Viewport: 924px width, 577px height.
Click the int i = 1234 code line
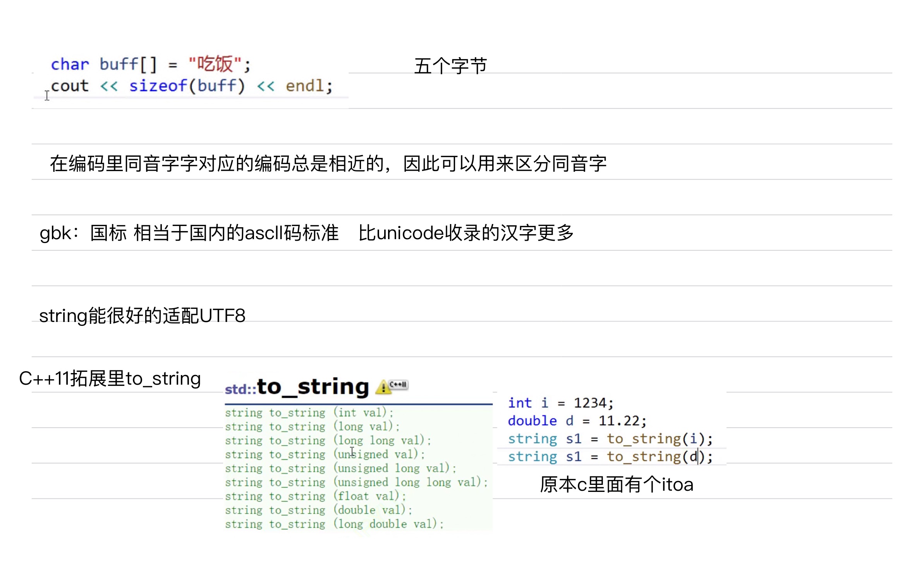560,403
